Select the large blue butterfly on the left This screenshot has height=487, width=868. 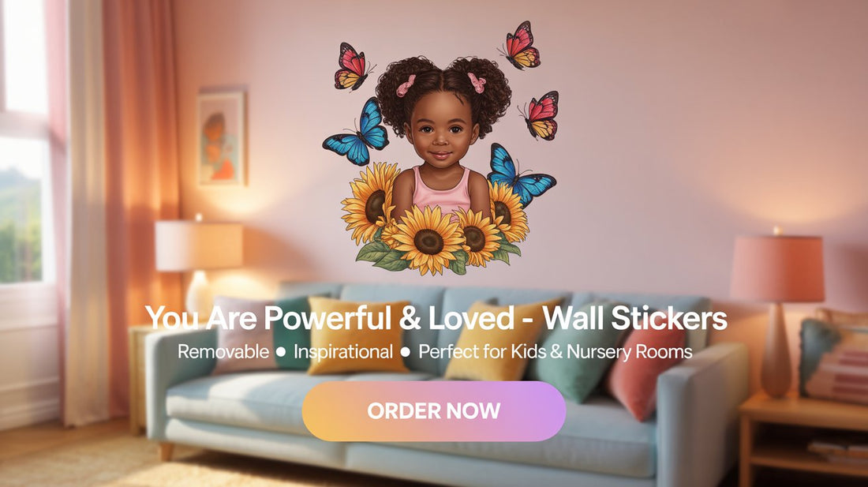(x=358, y=134)
